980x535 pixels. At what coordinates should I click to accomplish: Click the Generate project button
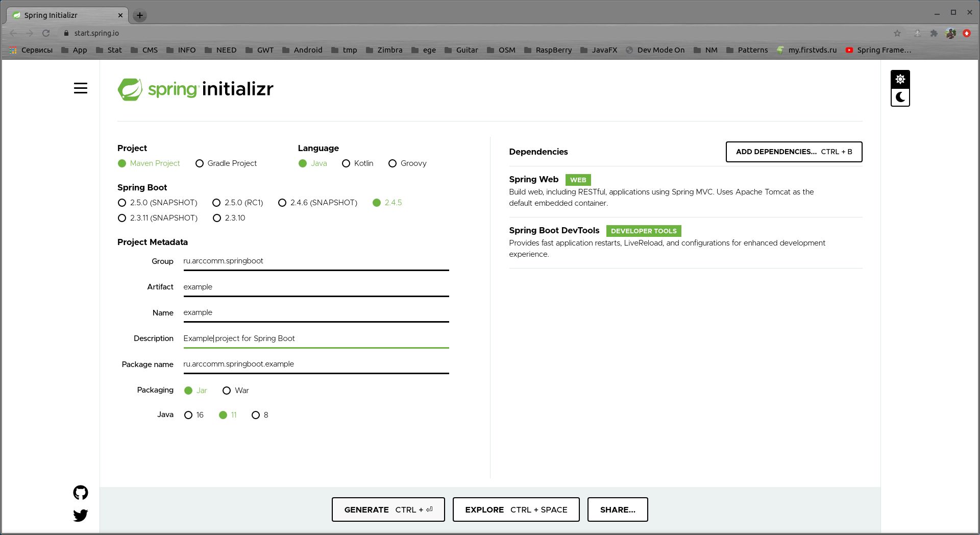388,509
